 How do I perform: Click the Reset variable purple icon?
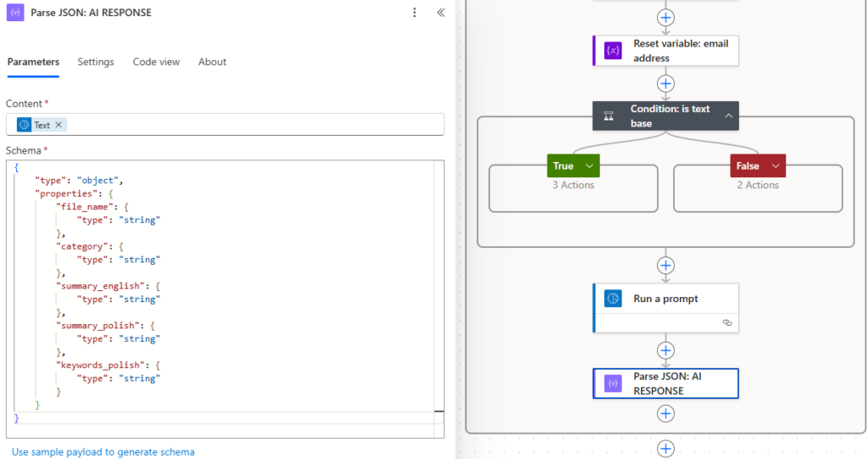point(613,50)
